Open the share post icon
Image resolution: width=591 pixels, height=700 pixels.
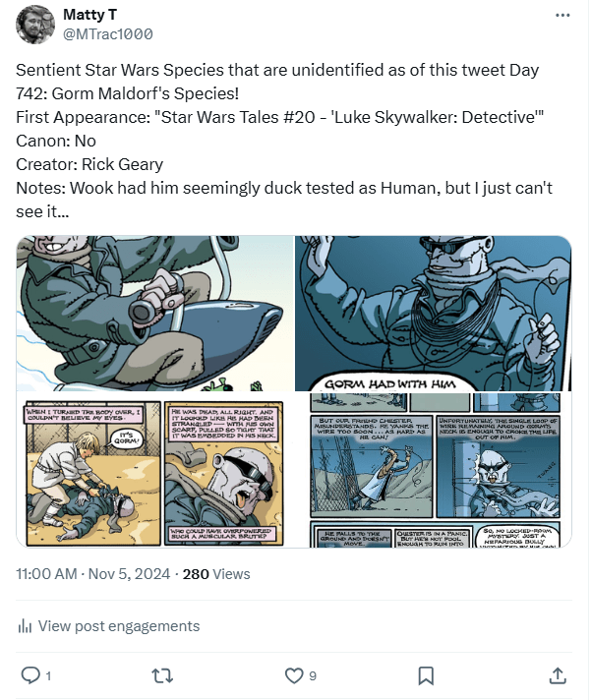pos(557,675)
